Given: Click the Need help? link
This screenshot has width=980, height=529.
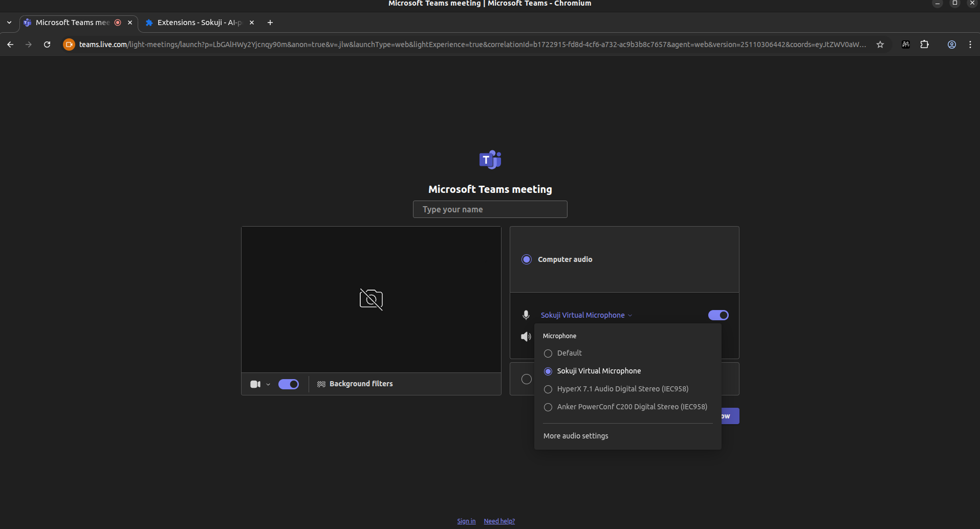Looking at the screenshot, I should point(499,521).
